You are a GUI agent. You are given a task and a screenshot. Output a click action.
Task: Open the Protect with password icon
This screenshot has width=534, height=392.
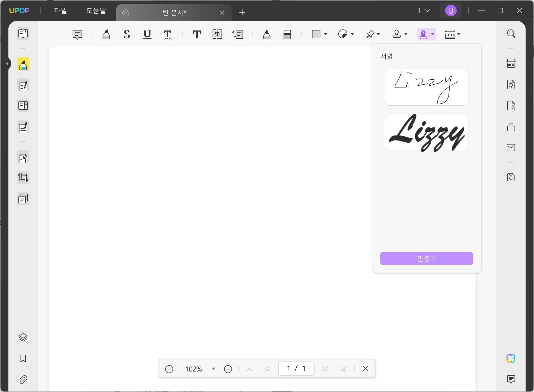[511, 106]
